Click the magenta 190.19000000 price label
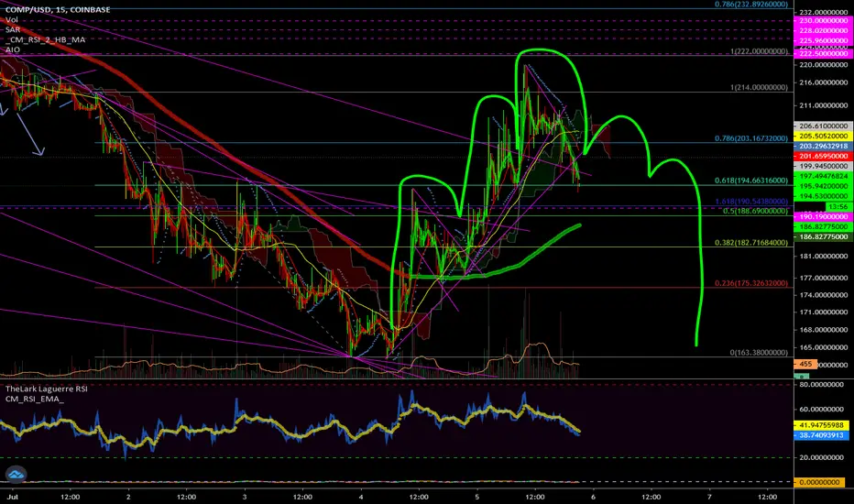Image resolution: width=854 pixels, height=504 pixels. 824,216
